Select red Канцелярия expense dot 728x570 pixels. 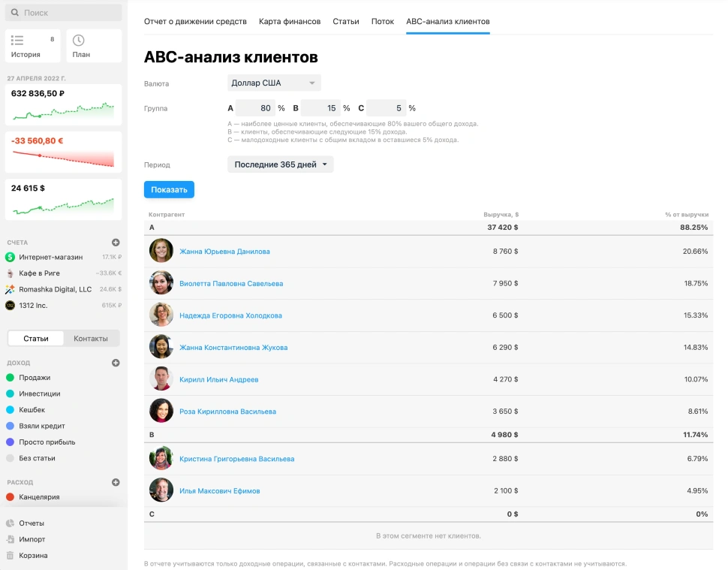click(x=11, y=496)
